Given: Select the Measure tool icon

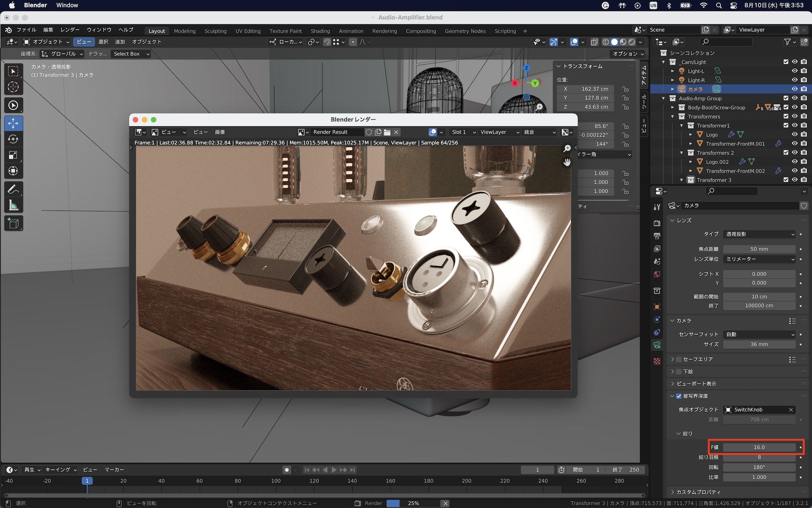Looking at the screenshot, I should click(13, 206).
